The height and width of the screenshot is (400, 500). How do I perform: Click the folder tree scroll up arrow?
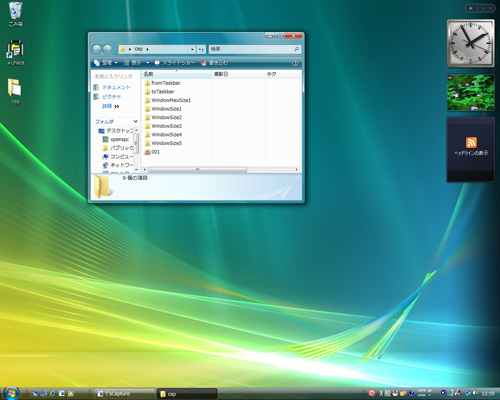[x=136, y=130]
